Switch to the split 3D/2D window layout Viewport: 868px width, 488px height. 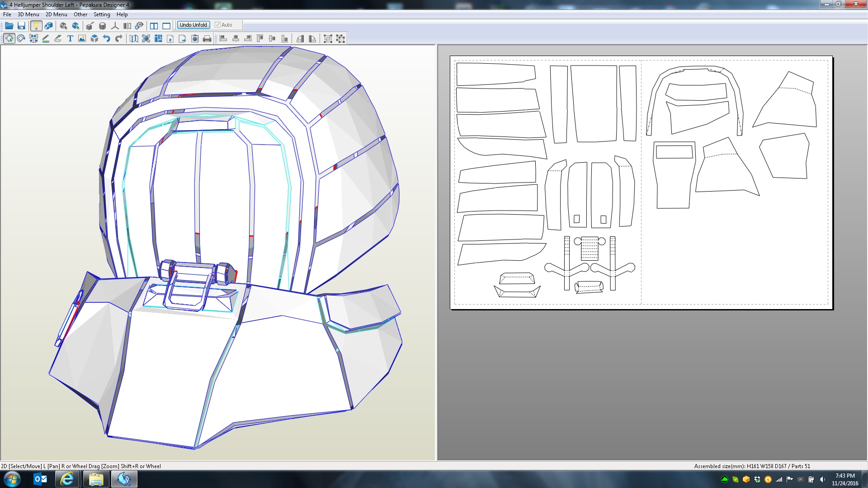point(154,26)
